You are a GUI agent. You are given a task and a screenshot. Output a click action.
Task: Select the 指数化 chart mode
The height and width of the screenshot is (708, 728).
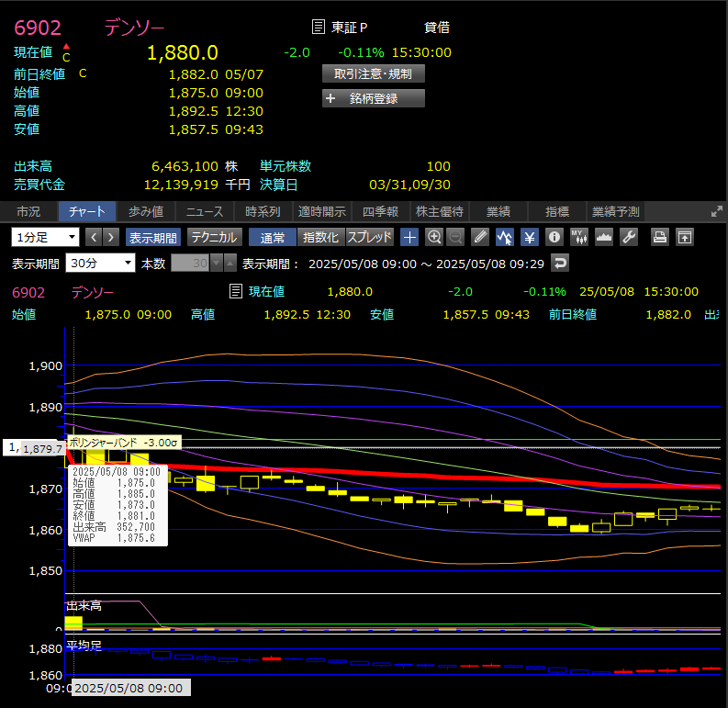[x=320, y=238]
